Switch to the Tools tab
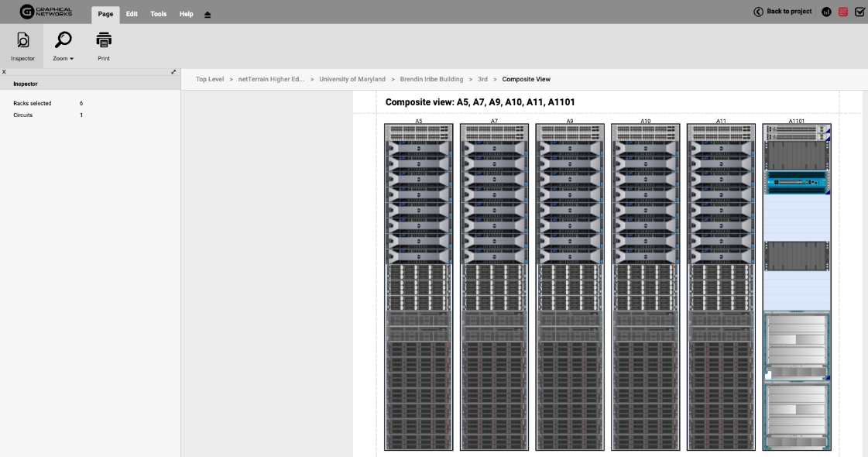The width and height of the screenshot is (868, 457). pyautogui.click(x=158, y=14)
